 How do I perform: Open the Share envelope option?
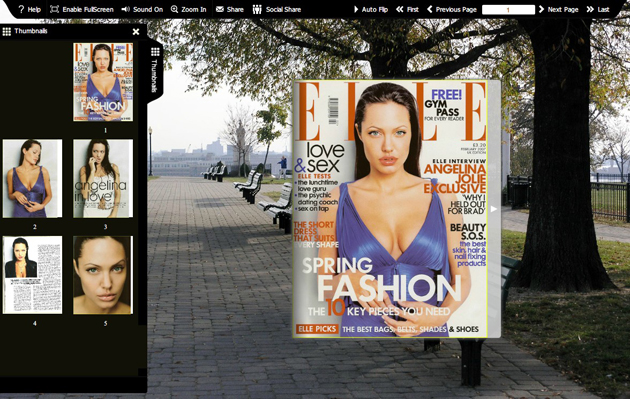tap(229, 9)
